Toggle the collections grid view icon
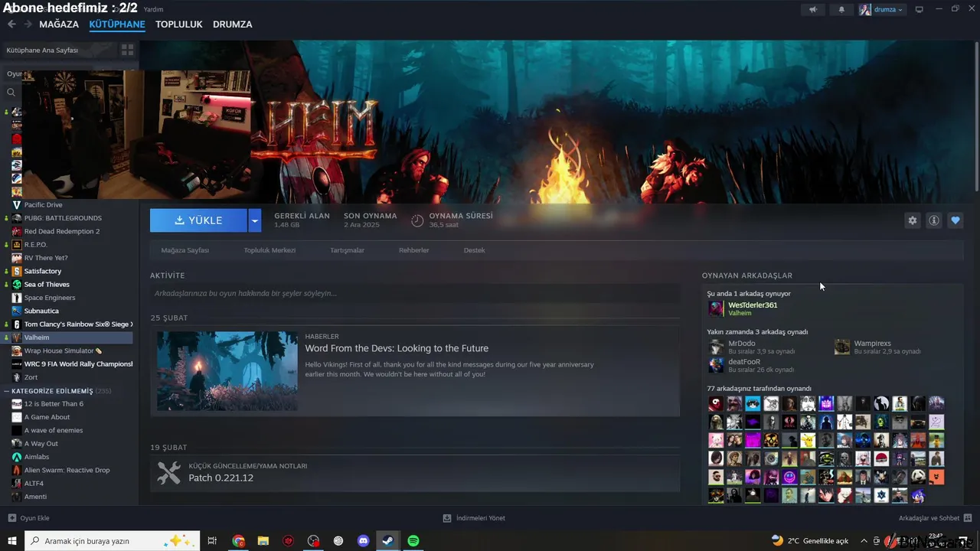 (x=127, y=50)
